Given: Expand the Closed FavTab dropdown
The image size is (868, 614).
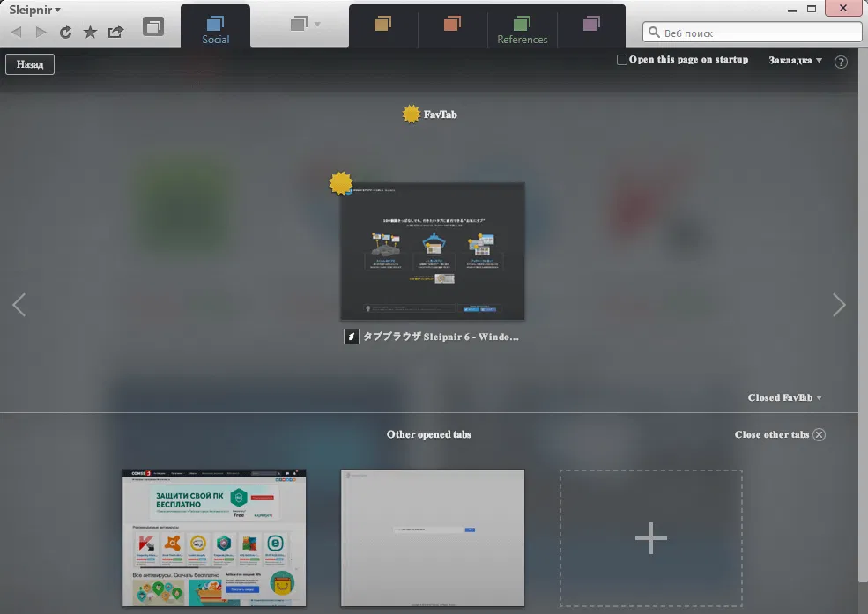Looking at the screenshot, I should pos(784,397).
